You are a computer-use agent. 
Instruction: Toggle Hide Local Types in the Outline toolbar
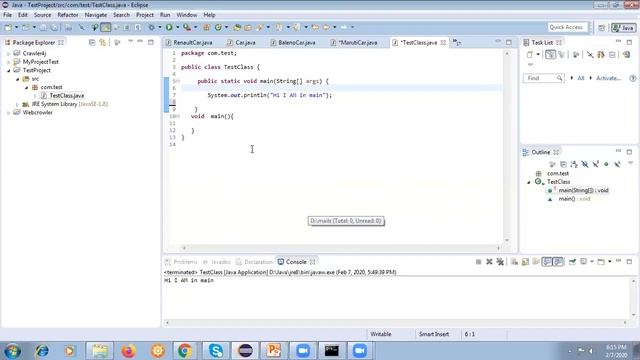point(617,164)
